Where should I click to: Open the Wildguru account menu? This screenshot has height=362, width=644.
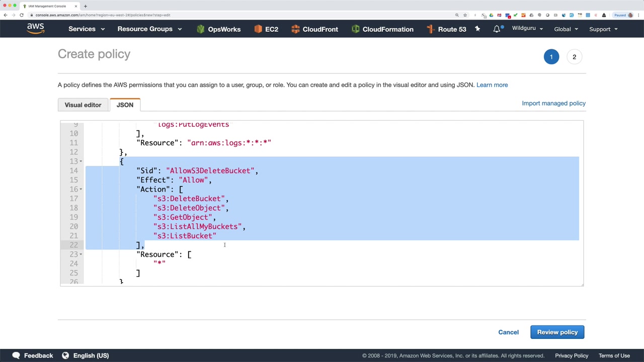pyautogui.click(x=527, y=29)
